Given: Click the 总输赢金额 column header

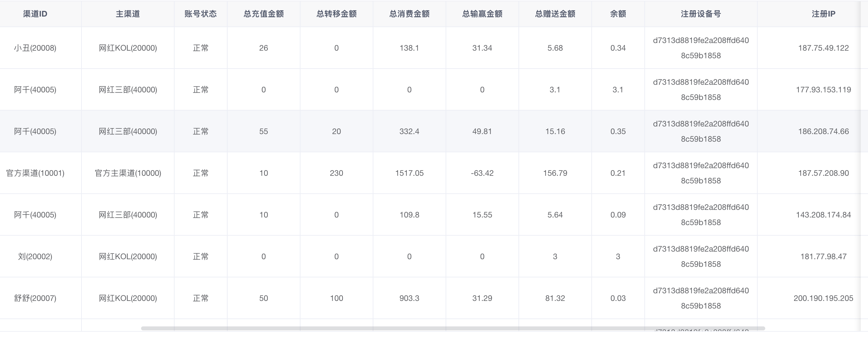Looking at the screenshot, I should (482, 14).
